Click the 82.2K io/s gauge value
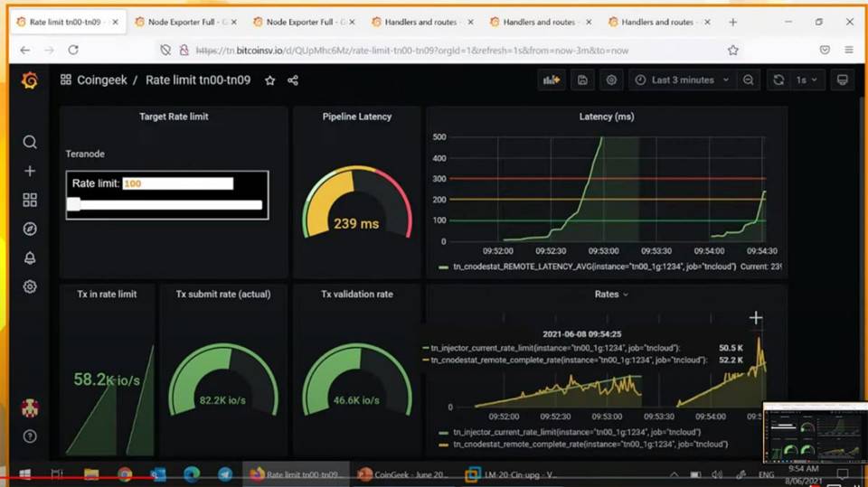868x487 pixels. point(222,400)
